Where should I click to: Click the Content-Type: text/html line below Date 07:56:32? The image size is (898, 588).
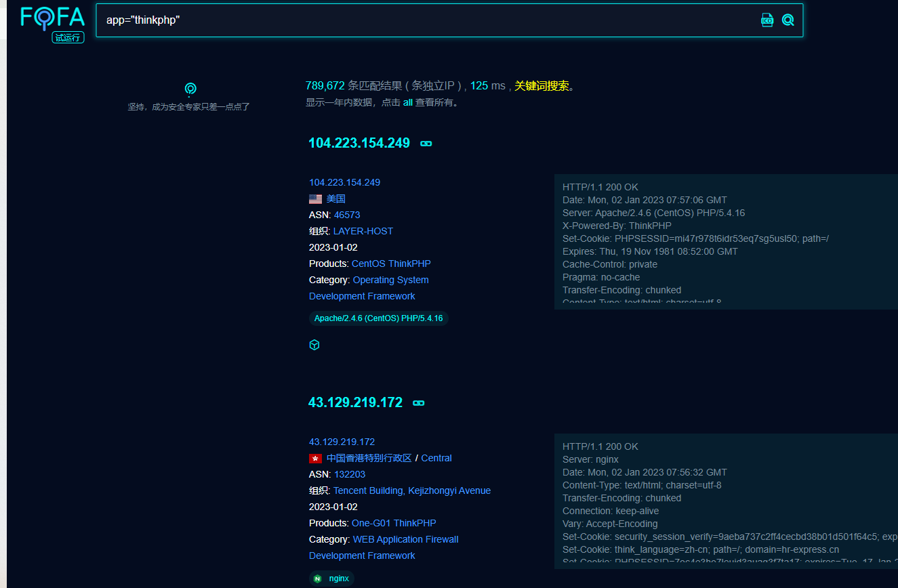(x=642, y=485)
